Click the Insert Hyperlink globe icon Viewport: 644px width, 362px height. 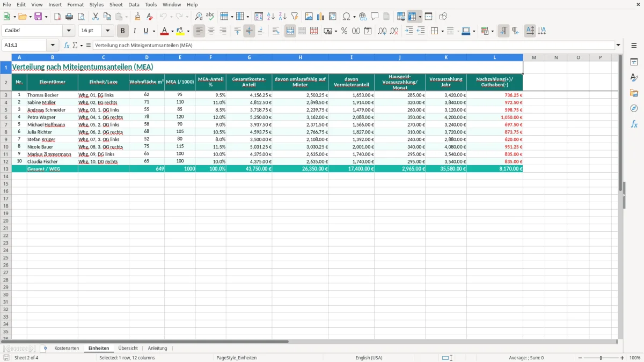tap(363, 17)
